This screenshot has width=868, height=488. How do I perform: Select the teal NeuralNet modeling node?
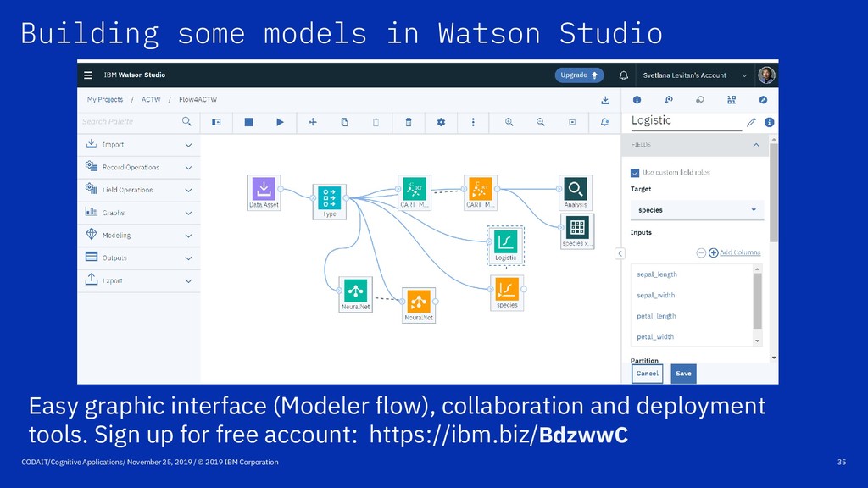coord(355,294)
